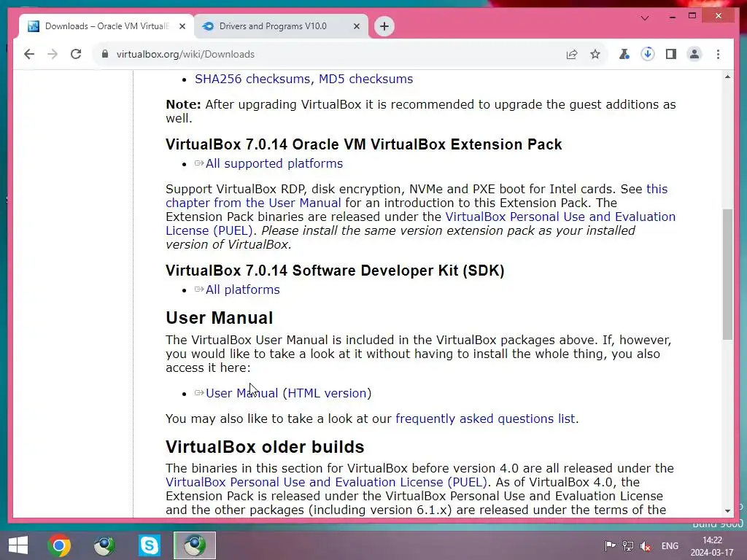Viewport: 747px width, 560px height.
Task: Open frequently asked questions list link
Action: click(485, 419)
